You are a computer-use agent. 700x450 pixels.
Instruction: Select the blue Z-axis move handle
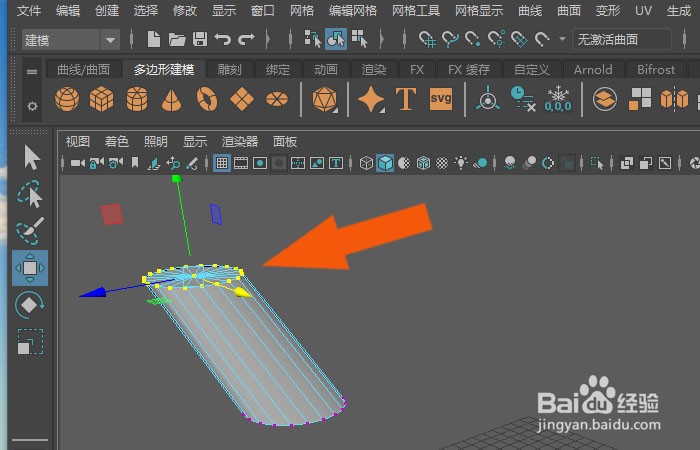point(92,292)
